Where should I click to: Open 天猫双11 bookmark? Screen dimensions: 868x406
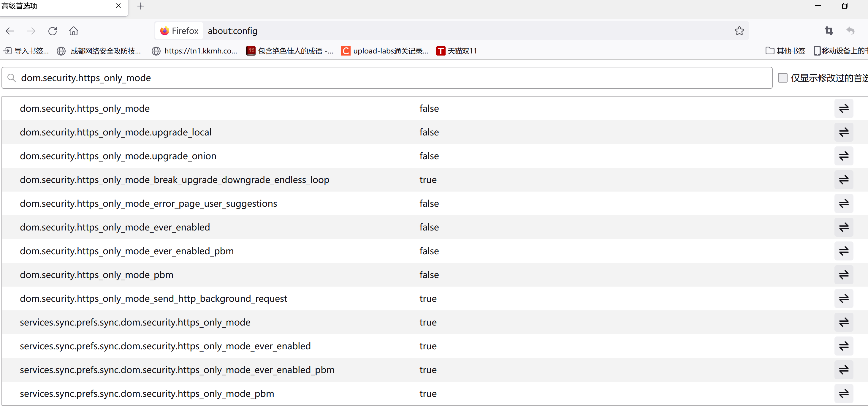(457, 51)
